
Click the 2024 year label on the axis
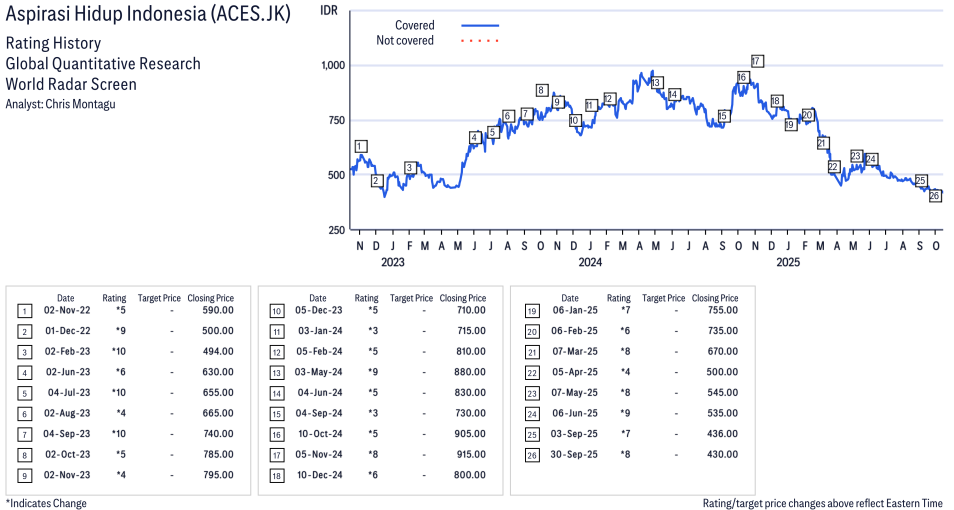[590, 264]
